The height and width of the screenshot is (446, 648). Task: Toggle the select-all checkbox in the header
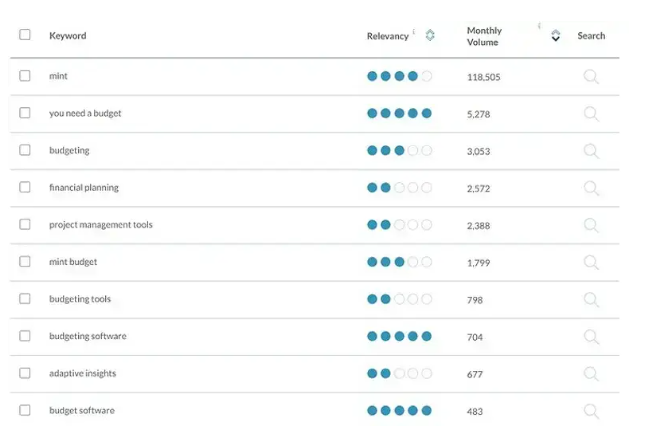(25, 35)
